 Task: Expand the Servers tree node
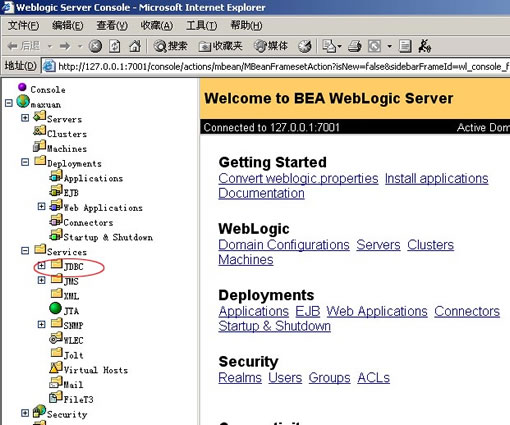click(25, 118)
